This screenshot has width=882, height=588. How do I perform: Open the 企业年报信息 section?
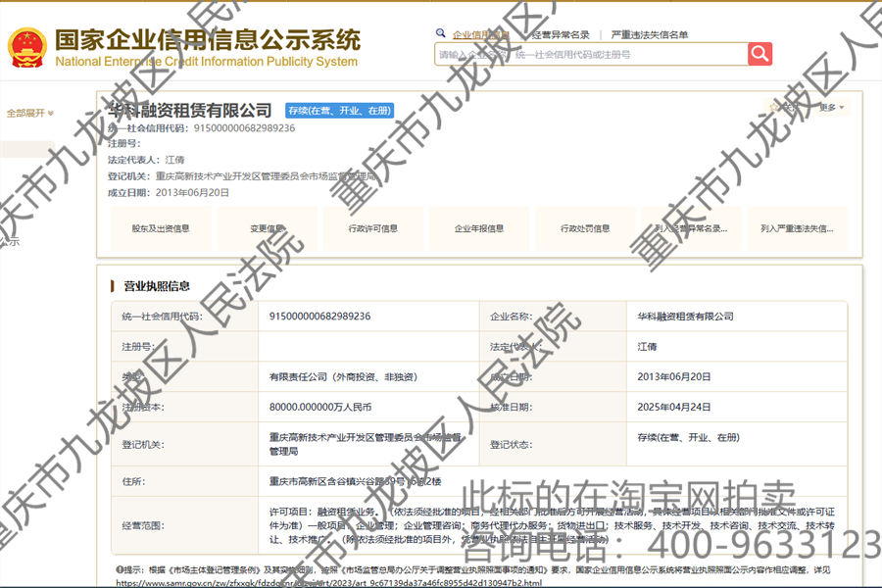click(479, 228)
